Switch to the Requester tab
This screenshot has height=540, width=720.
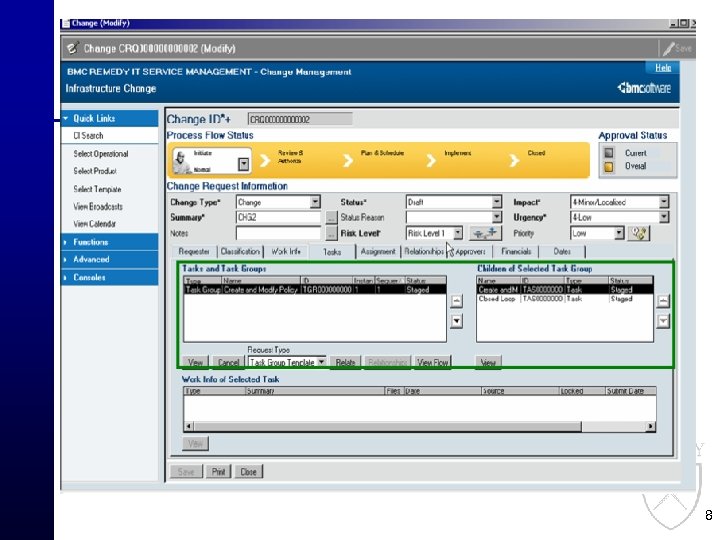(194, 252)
